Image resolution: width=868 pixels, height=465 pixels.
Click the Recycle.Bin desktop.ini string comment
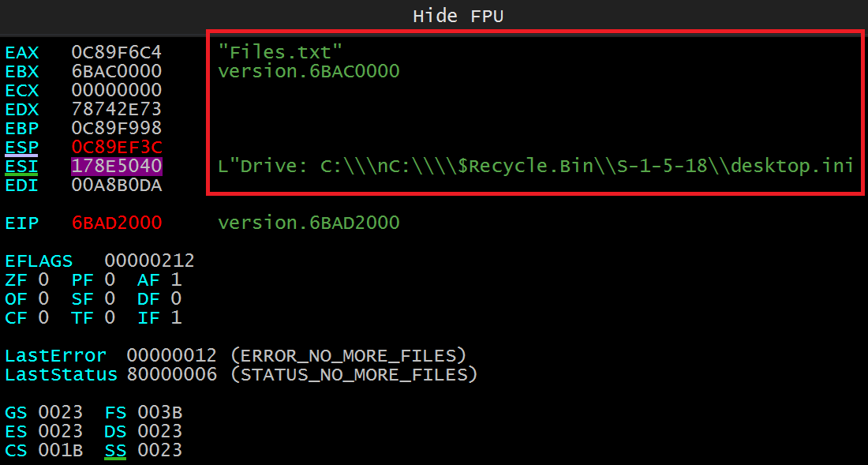pyautogui.click(x=535, y=166)
